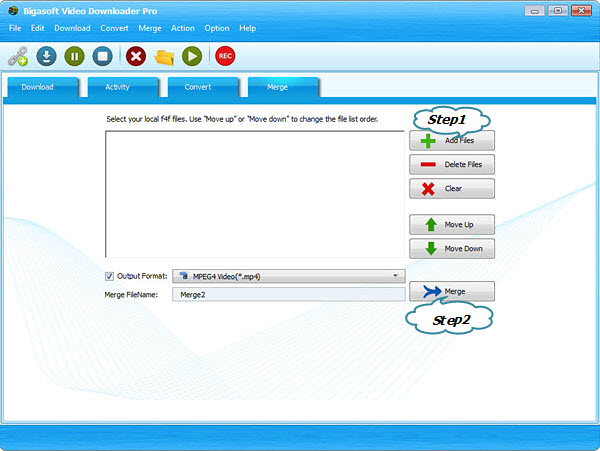This screenshot has width=600, height=451.
Task: Click the Merge button with blue arrow
Action: [x=452, y=291]
